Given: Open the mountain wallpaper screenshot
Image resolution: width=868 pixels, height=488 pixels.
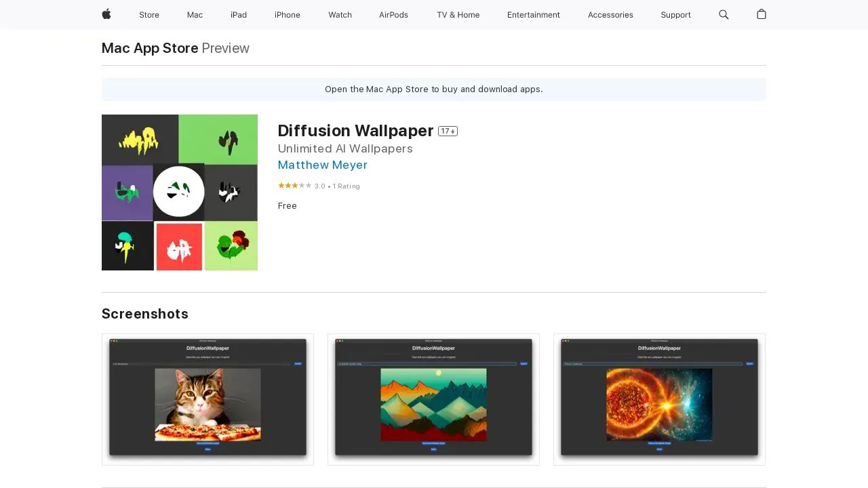Looking at the screenshot, I should point(433,399).
